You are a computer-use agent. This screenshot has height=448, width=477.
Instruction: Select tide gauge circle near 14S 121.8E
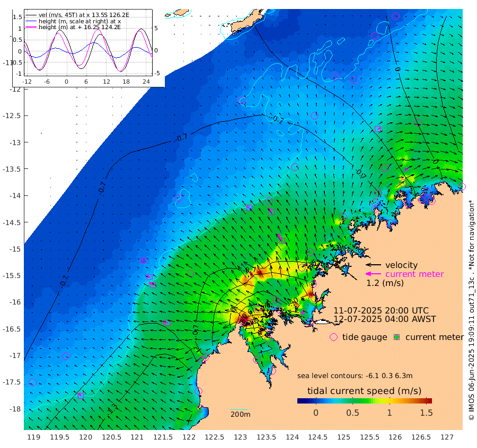pos(179,198)
